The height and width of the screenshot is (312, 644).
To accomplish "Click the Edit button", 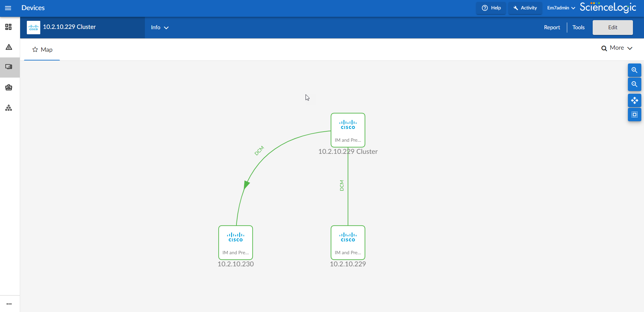I will point(612,28).
